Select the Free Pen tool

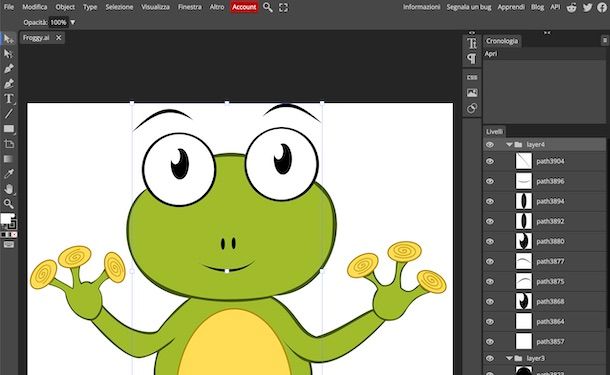[9, 84]
